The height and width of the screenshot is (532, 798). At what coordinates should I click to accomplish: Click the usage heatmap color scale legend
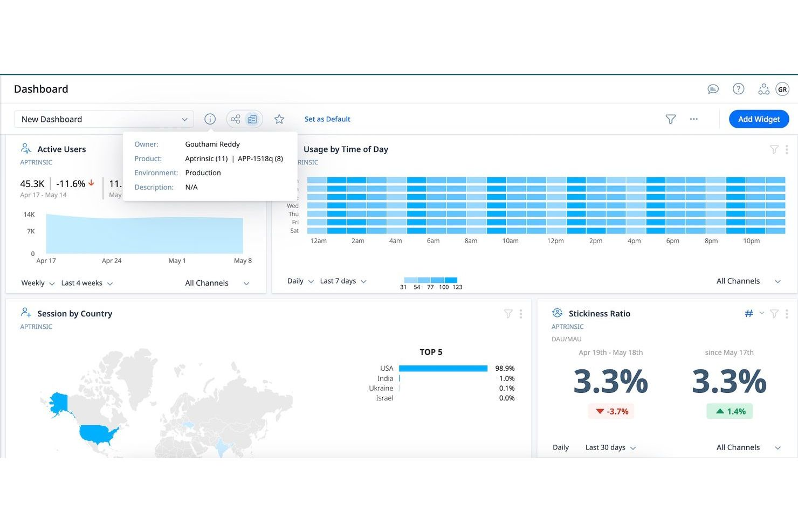point(430,280)
